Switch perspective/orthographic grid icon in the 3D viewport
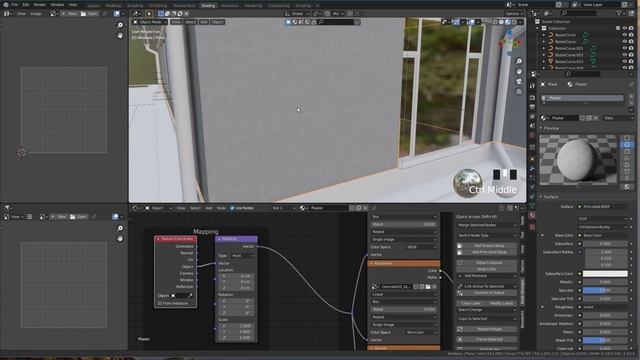Image resolution: width=640 pixels, height=360 pixels. point(519,91)
